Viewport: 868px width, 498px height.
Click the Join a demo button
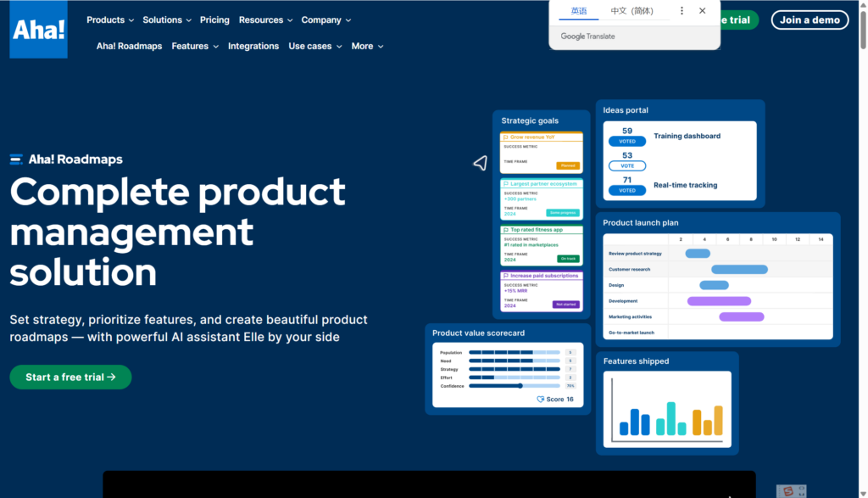tap(809, 20)
